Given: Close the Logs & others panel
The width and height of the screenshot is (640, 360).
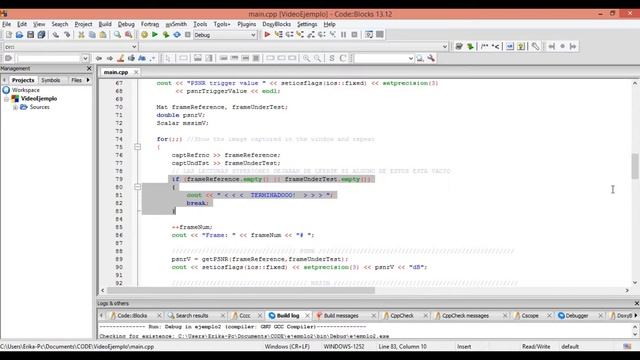Looking at the screenshot, I should (x=636, y=303).
